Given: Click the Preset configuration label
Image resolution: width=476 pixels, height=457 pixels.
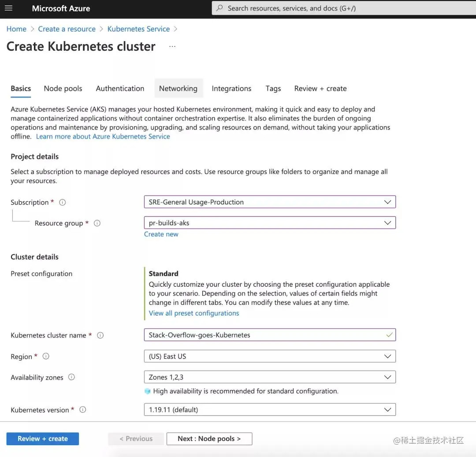Looking at the screenshot, I should click(x=41, y=274).
